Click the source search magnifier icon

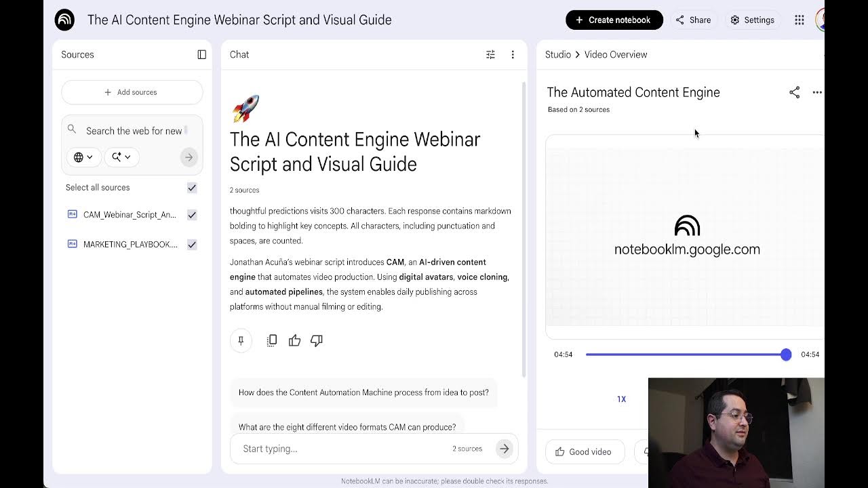coord(72,129)
